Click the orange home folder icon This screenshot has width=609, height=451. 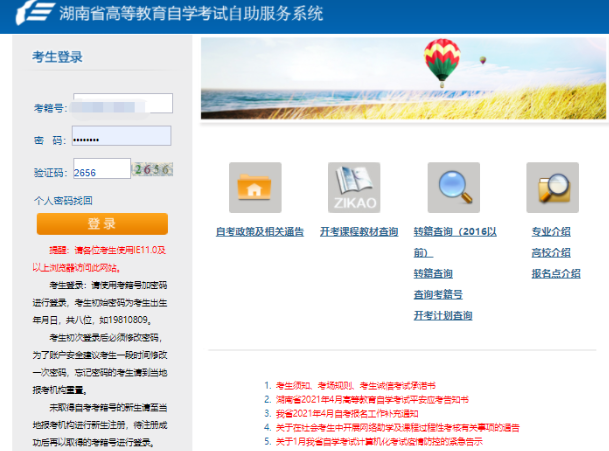click(255, 187)
